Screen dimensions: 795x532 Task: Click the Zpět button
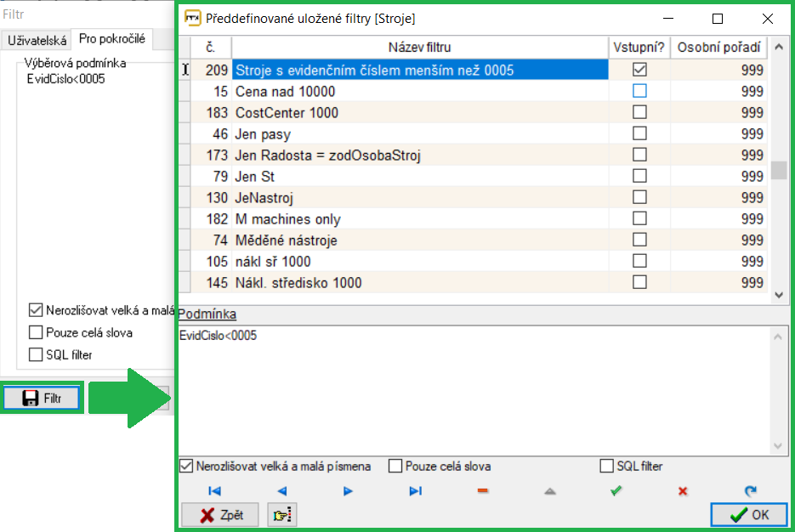(222, 515)
